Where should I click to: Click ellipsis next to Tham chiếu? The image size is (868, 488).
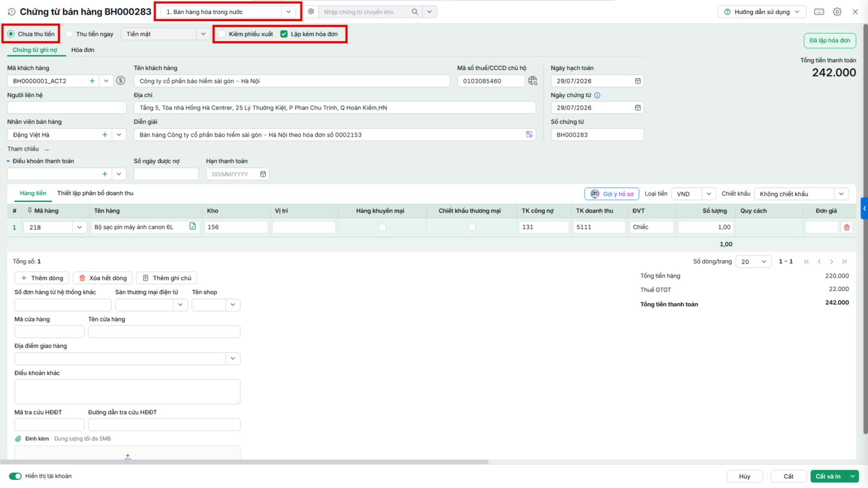coord(47,149)
